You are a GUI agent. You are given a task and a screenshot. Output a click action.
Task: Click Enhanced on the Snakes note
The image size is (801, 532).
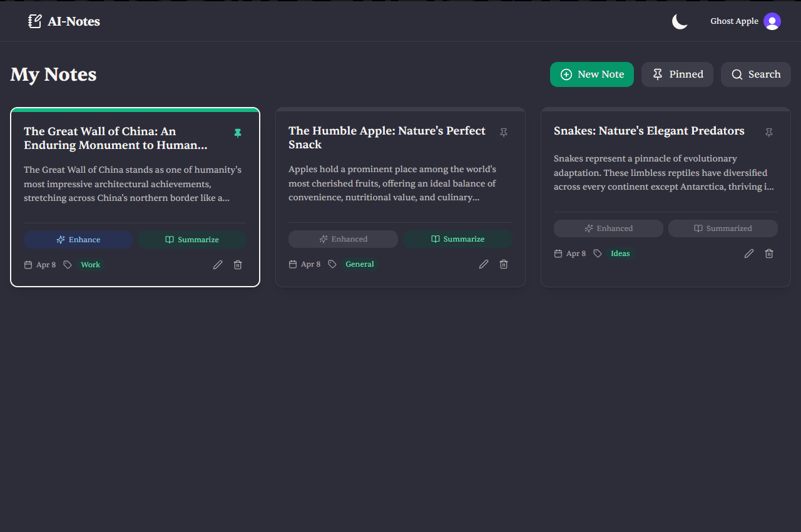point(608,228)
